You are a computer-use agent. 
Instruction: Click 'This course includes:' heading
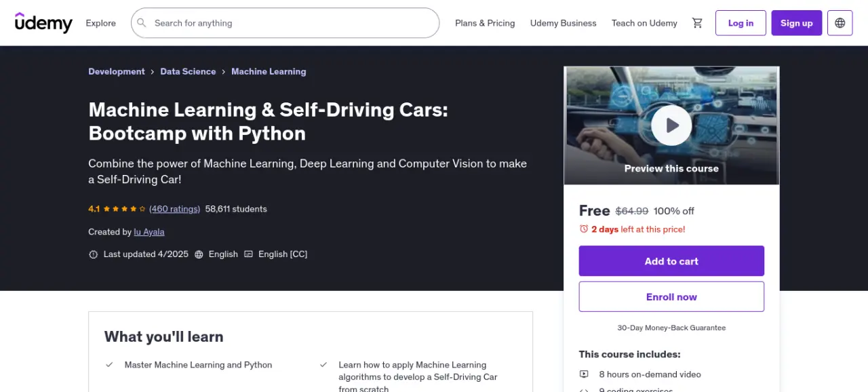630,354
